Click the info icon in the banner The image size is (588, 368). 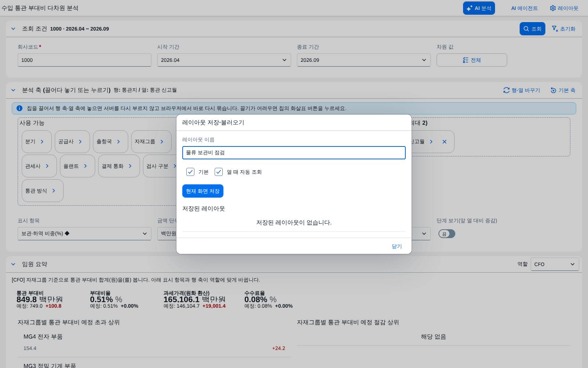[x=19, y=108]
